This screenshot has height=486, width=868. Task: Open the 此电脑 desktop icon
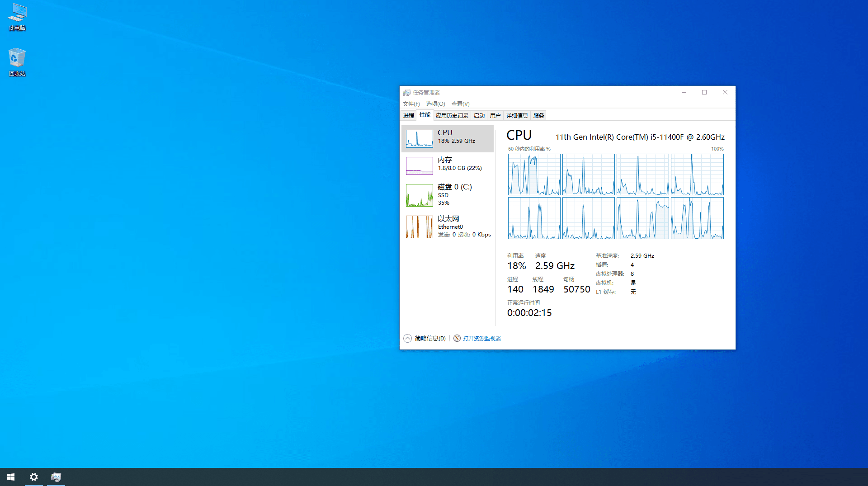tap(17, 17)
